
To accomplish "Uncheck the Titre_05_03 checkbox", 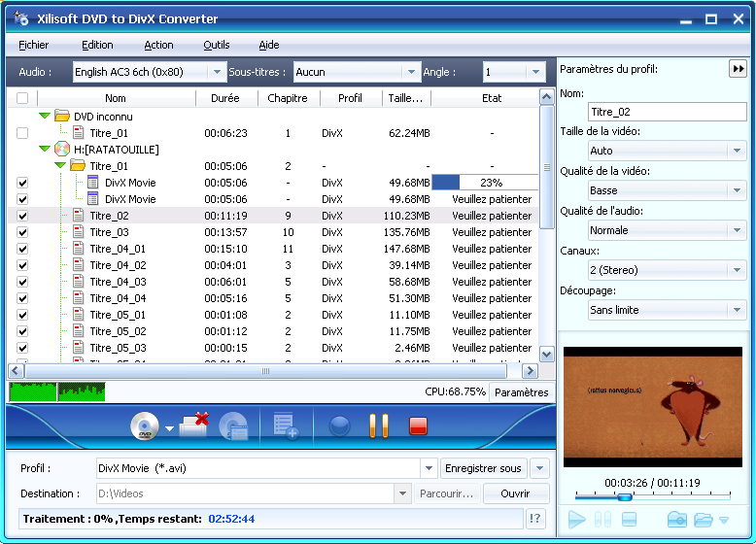I will (x=22, y=348).
